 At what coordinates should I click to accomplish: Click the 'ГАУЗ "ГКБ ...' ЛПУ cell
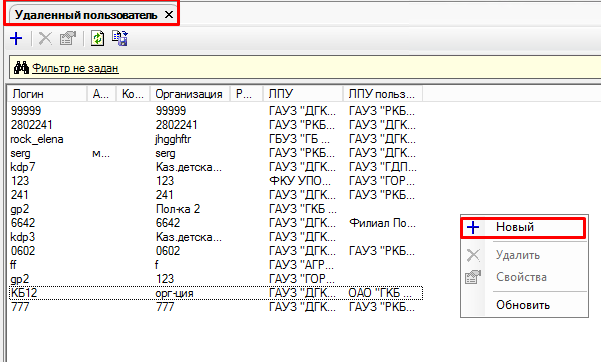303,209
